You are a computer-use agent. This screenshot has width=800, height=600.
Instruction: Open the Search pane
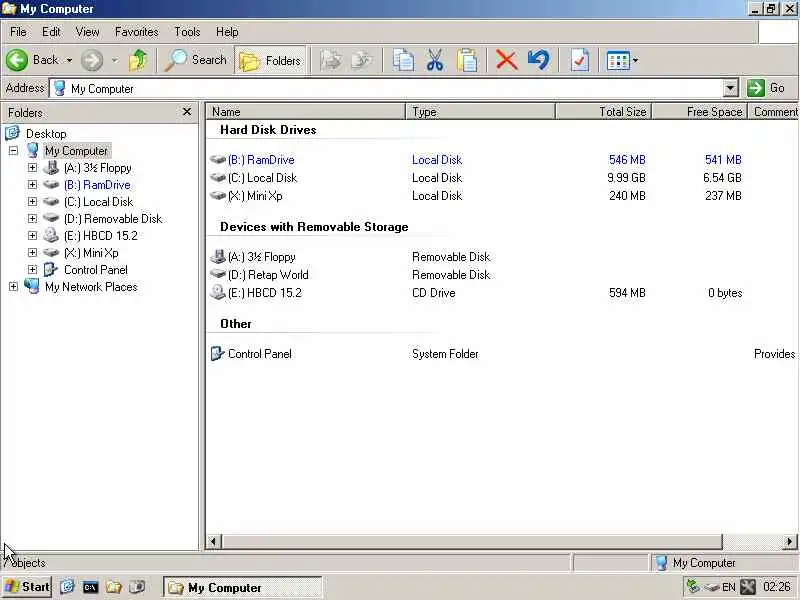[196, 60]
